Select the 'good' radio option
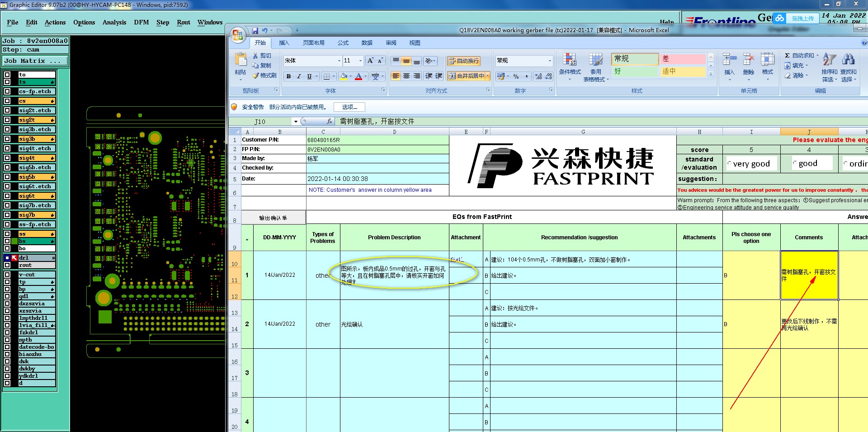Image resolution: width=868 pixels, height=432 pixels. 795,163
